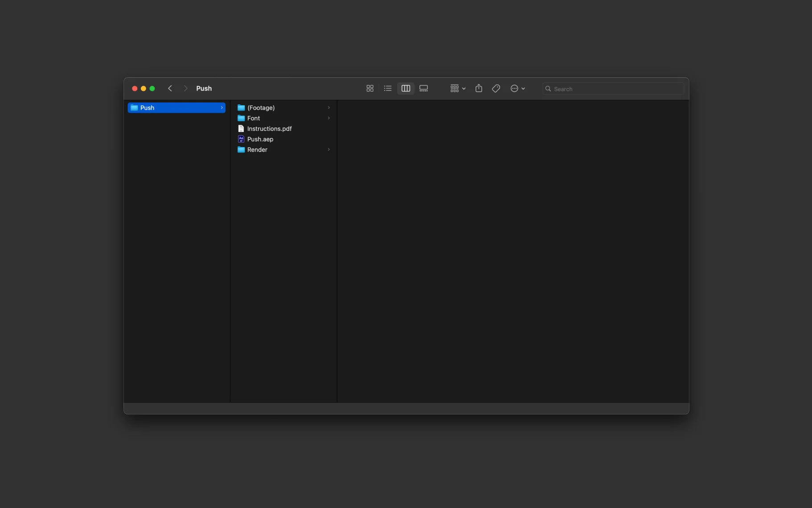The width and height of the screenshot is (812, 508).
Task: Click the Share icon
Action: (479, 88)
